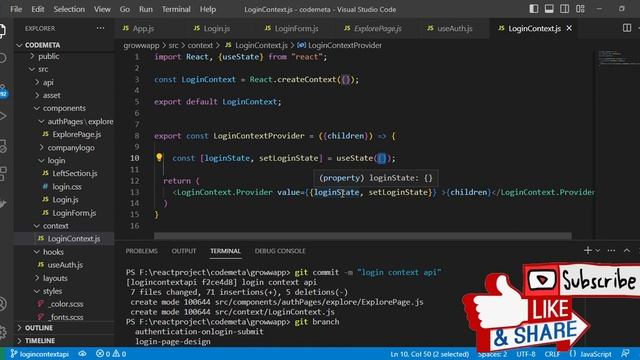The width and height of the screenshot is (640, 360).
Task: Open Run and Debug view in activity bar
Action: point(2,116)
